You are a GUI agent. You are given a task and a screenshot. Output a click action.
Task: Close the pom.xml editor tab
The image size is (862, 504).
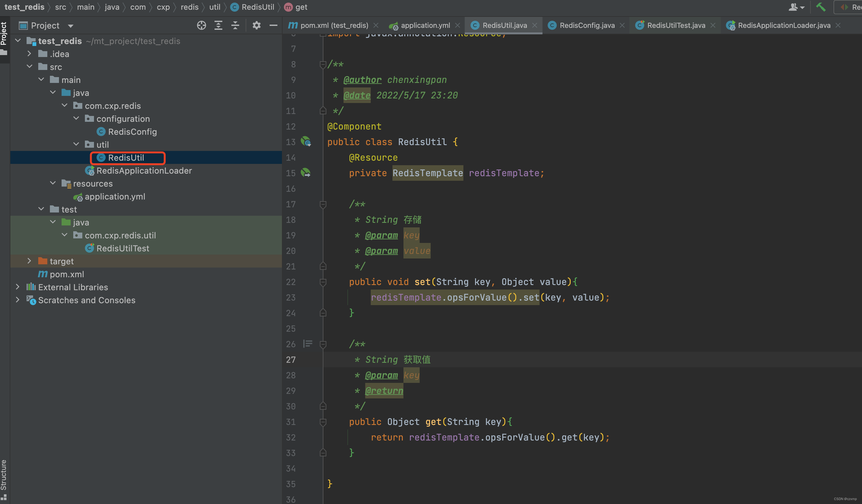pyautogui.click(x=376, y=25)
